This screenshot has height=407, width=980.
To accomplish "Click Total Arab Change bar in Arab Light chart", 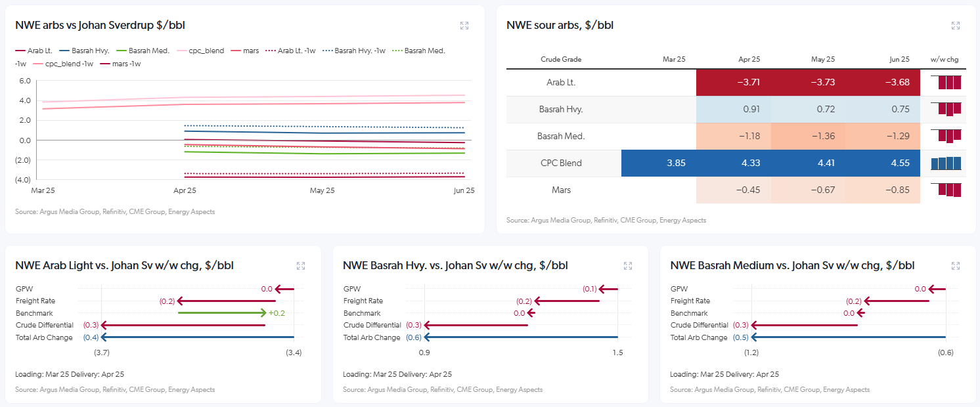I will [x=198, y=337].
